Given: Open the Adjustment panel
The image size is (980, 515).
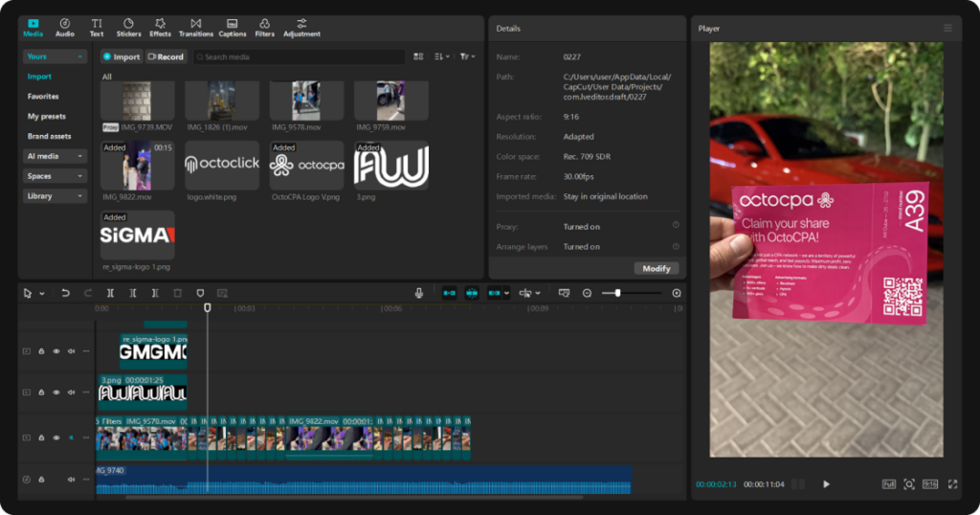Looking at the screenshot, I should click(301, 28).
